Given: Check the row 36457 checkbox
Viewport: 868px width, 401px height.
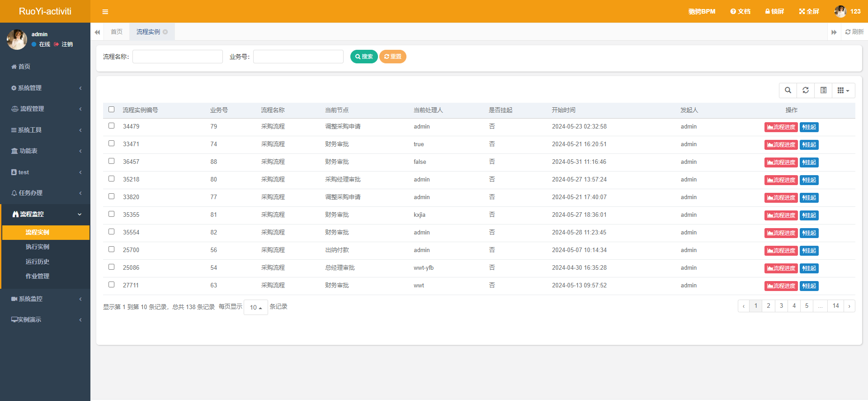Looking at the screenshot, I should pyautogui.click(x=112, y=161).
